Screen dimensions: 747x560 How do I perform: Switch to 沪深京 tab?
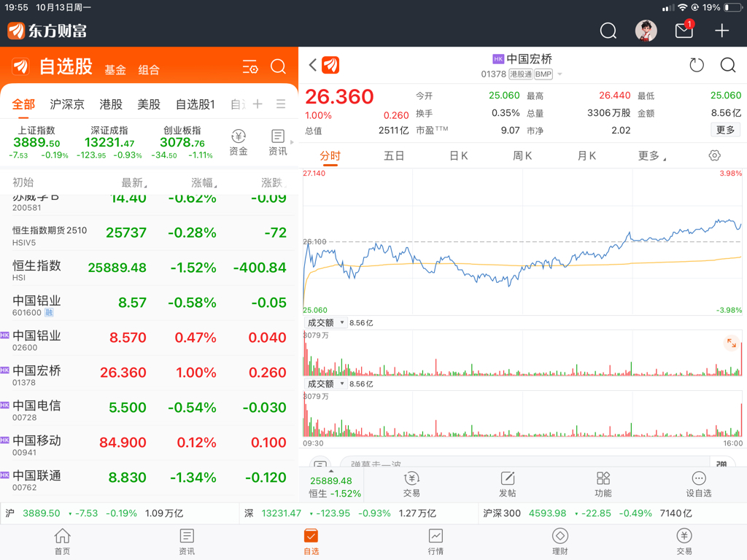pos(67,104)
